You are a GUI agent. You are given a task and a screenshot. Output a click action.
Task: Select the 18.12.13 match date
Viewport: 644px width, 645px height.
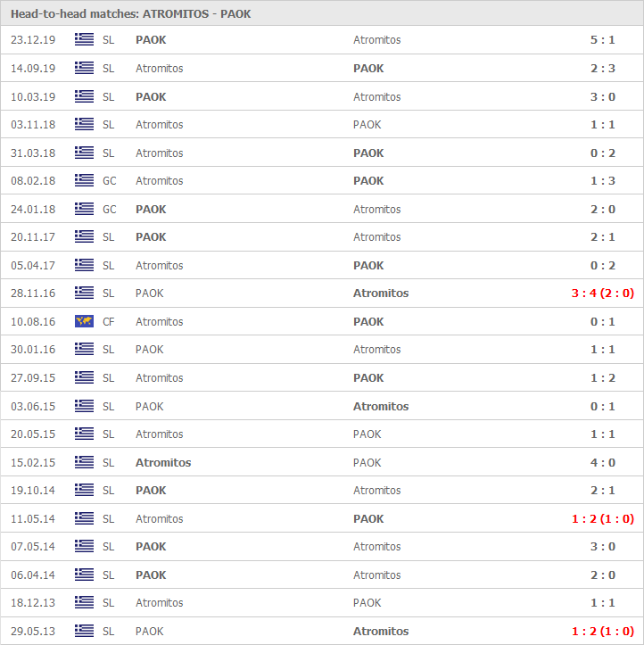(x=33, y=603)
